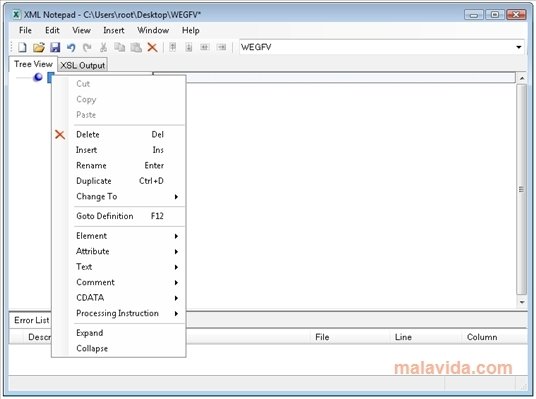Click the Nudge Down toolbar icon
The height and width of the screenshot is (399, 536).
pyautogui.click(x=189, y=47)
